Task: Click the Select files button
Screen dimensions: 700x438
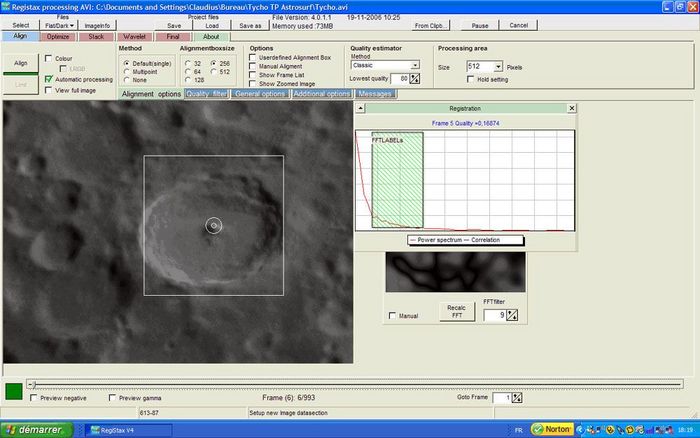Action: 21,25
